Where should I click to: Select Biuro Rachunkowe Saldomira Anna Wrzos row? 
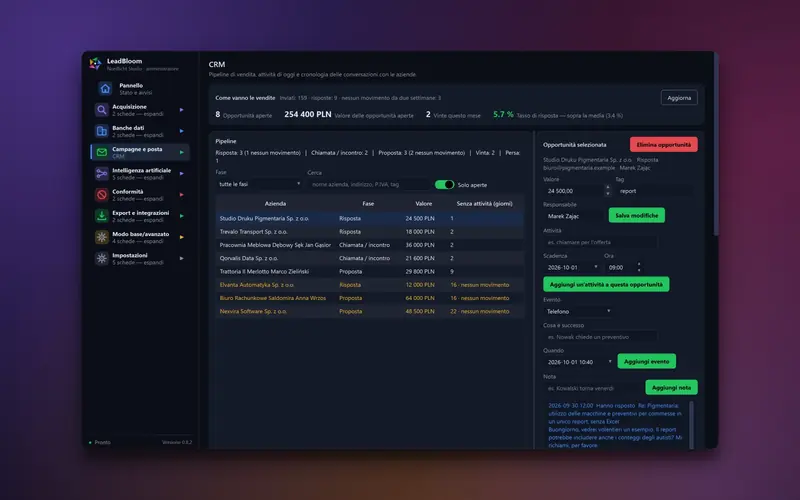pos(369,298)
